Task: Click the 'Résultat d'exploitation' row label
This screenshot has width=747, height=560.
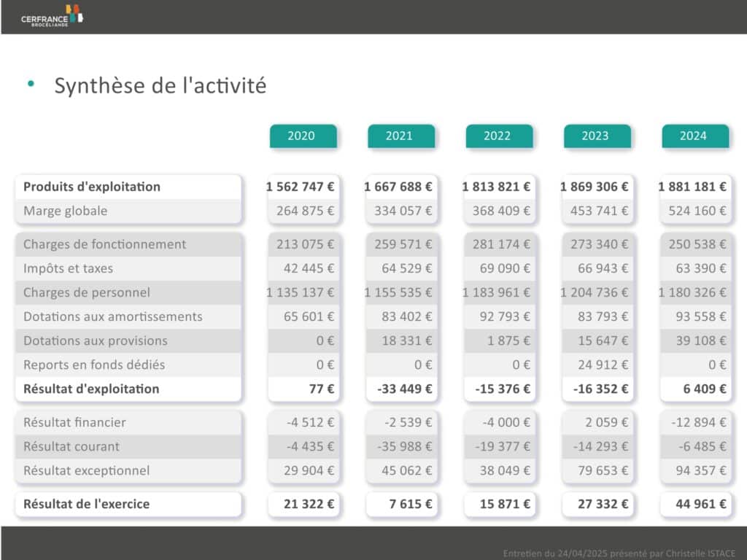Action: pos(91,389)
